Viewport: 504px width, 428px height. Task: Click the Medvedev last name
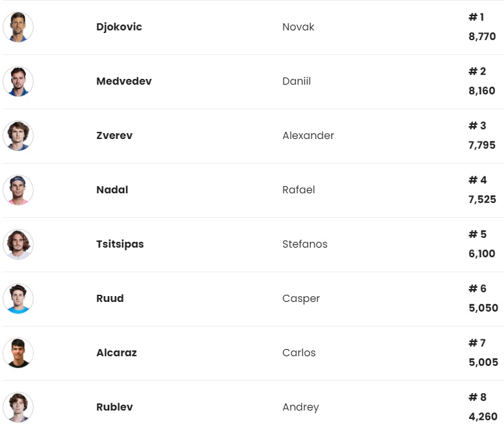[124, 81]
